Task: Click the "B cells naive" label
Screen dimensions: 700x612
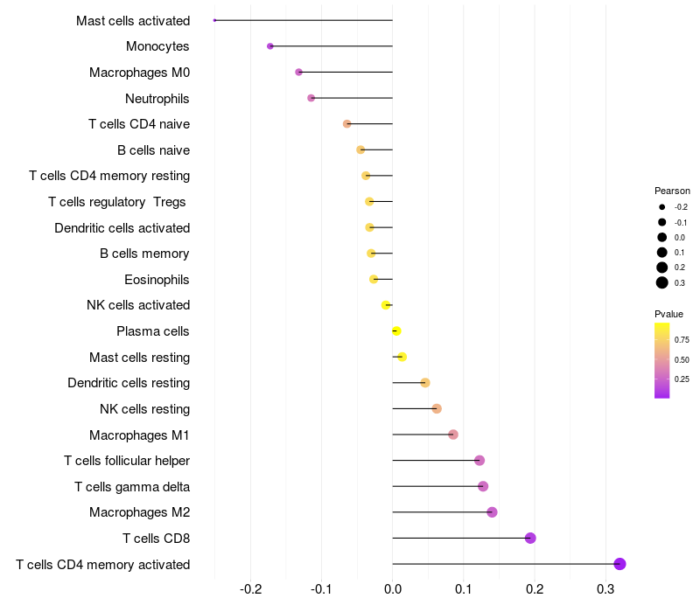Action: 154,150
